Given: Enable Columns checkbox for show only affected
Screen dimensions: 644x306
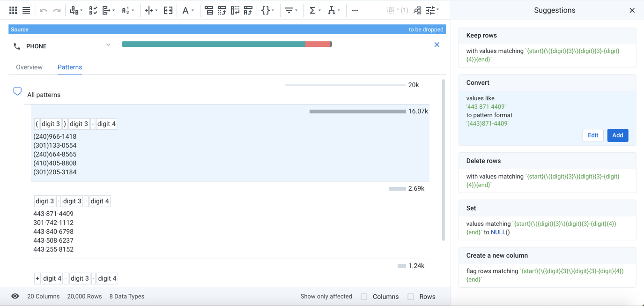Looking at the screenshot, I should tap(364, 297).
